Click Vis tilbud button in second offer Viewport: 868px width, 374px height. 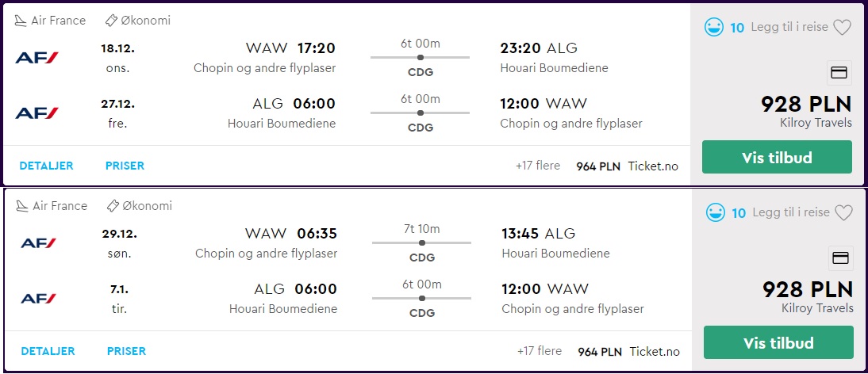click(778, 342)
